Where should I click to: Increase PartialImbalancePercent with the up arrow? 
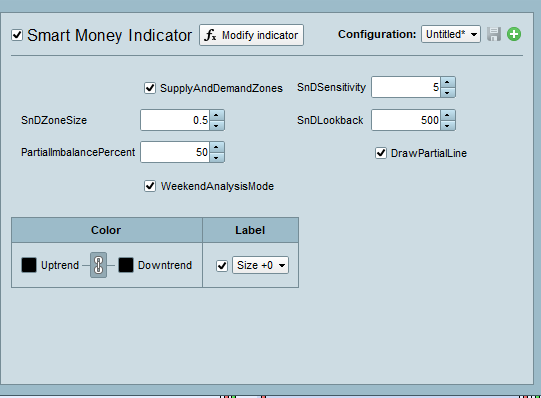tap(216, 147)
